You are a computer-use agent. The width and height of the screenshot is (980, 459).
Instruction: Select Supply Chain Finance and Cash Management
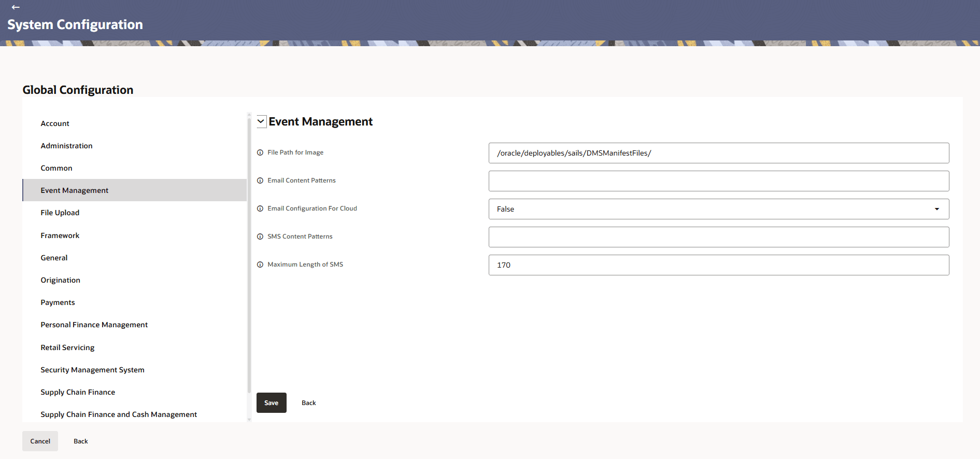coord(134,414)
